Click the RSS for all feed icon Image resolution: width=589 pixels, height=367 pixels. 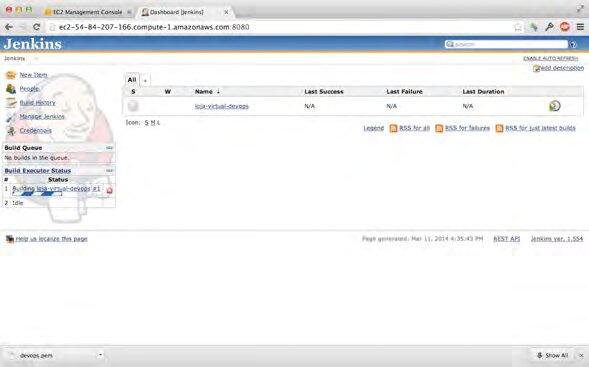pos(393,128)
